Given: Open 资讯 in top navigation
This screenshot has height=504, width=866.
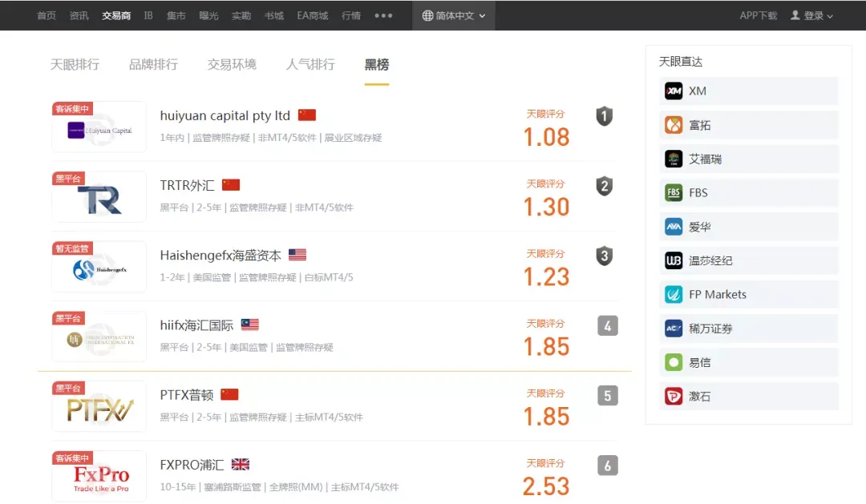Looking at the screenshot, I should [x=79, y=15].
